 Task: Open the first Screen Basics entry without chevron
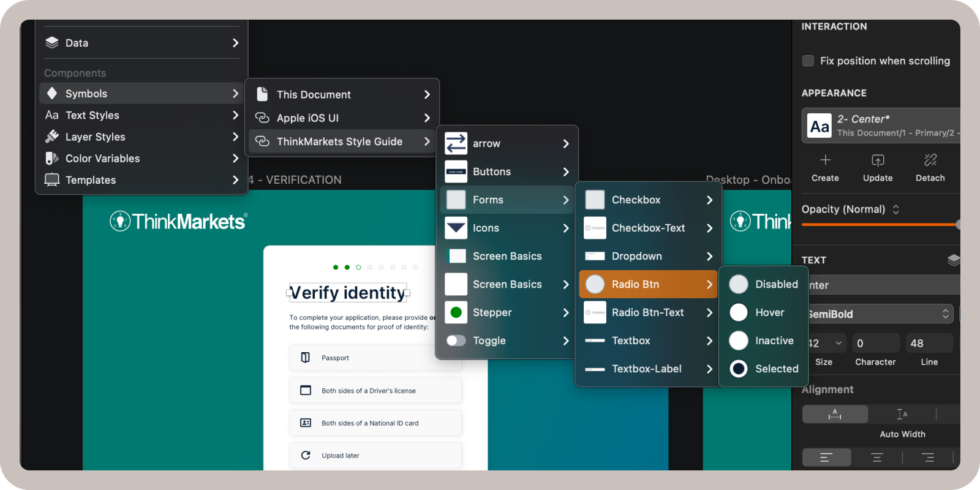pyautogui.click(x=507, y=256)
